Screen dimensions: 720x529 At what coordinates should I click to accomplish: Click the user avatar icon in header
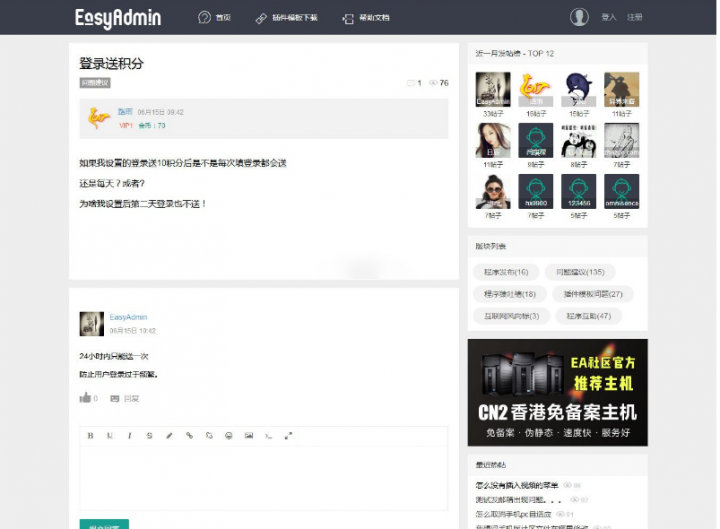579,17
